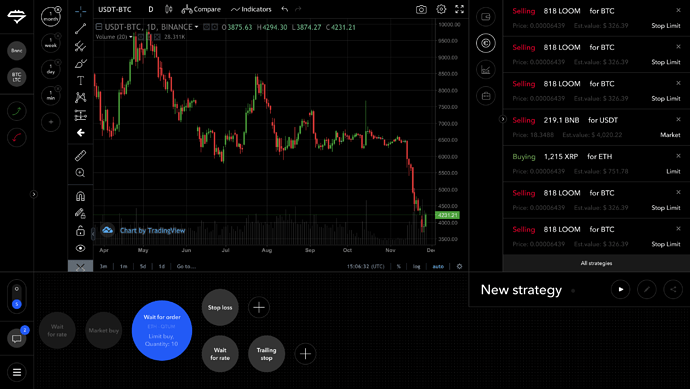Image resolution: width=690 pixels, height=389 pixels.
Task: Open the Indicators menu
Action: click(251, 9)
